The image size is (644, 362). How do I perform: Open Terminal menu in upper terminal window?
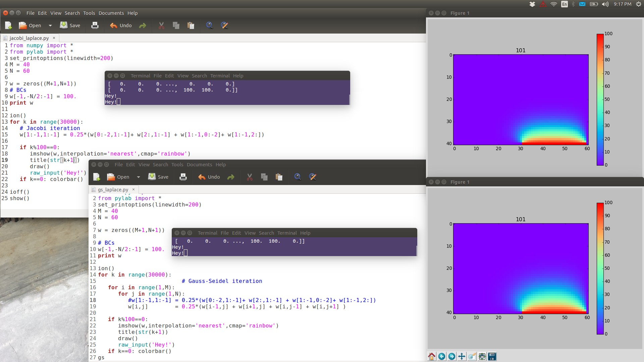click(220, 76)
